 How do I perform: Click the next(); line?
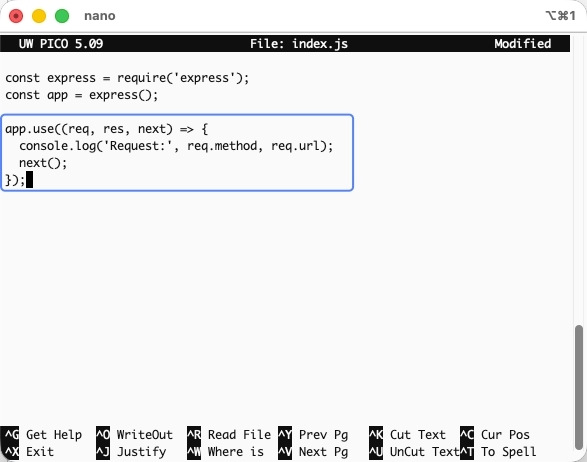click(x=43, y=163)
